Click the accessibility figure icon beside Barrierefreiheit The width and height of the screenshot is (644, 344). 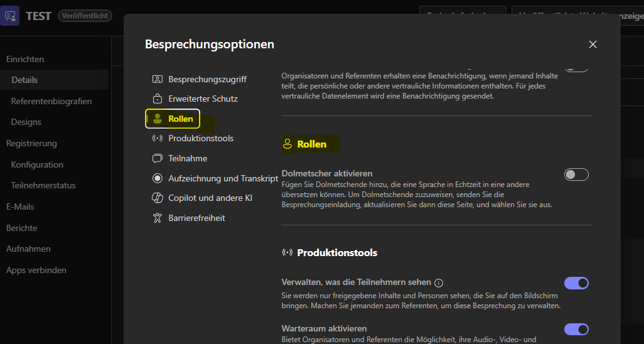pos(158,218)
